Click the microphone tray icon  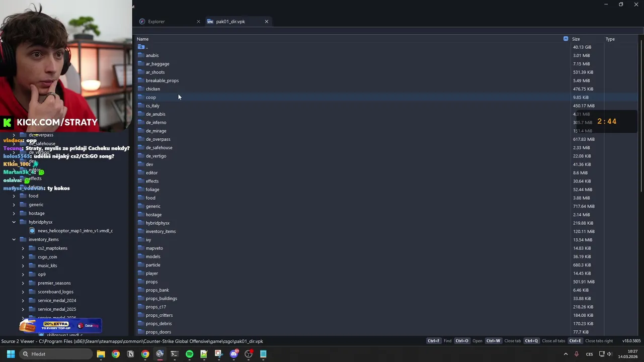pos(577,354)
